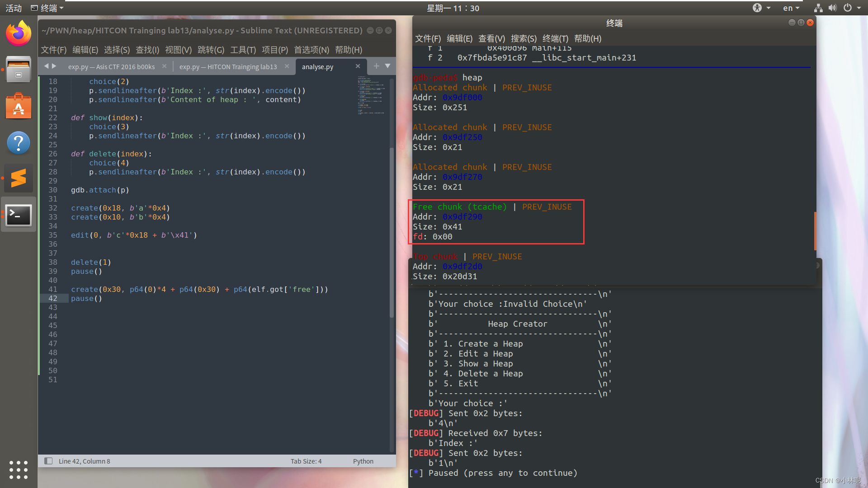Click the back navigation arrow in Sublime Text
This screenshot has height=488, width=868.
(47, 66)
